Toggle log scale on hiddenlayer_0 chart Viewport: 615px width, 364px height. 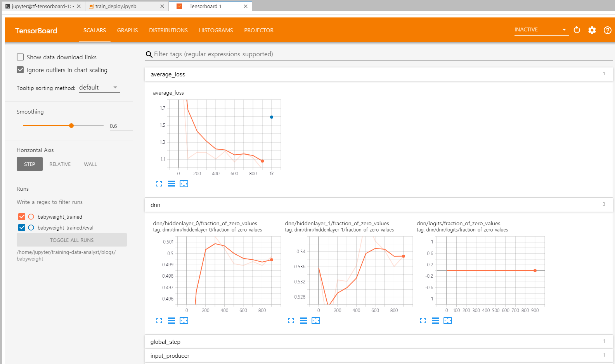[172, 321]
